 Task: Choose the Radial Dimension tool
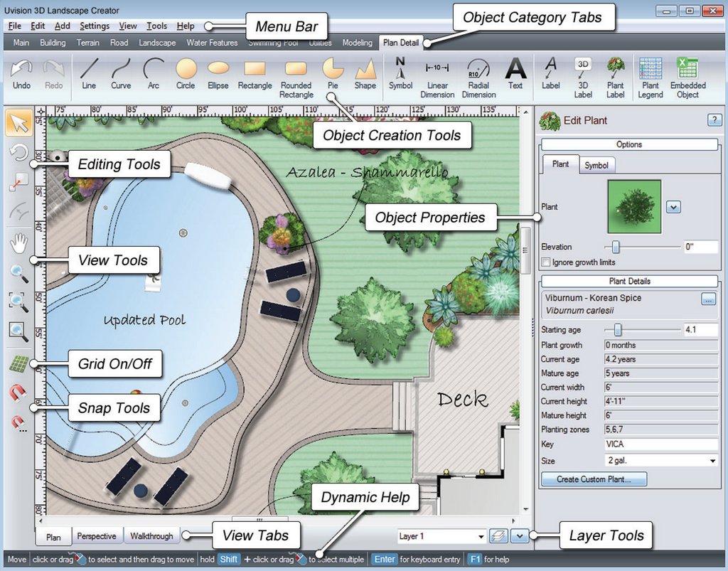pyautogui.click(x=478, y=78)
